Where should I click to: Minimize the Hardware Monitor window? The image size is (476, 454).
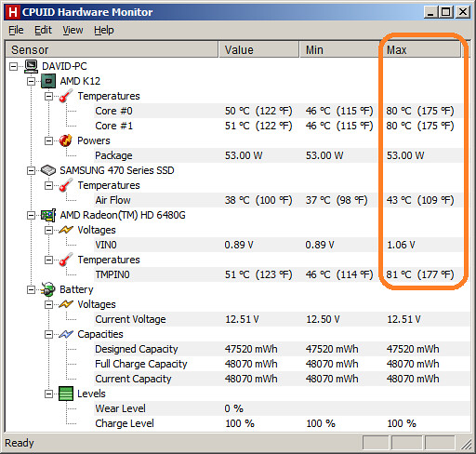point(430,12)
